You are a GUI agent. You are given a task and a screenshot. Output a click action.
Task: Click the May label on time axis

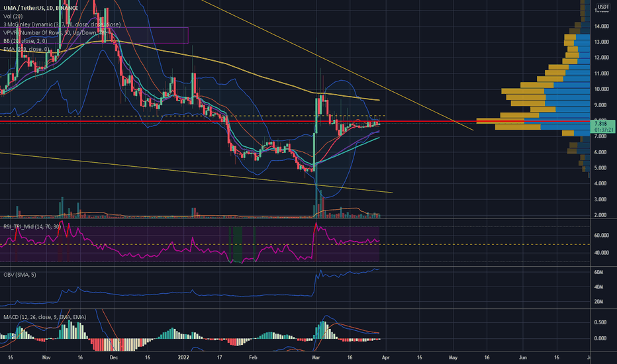click(453, 357)
